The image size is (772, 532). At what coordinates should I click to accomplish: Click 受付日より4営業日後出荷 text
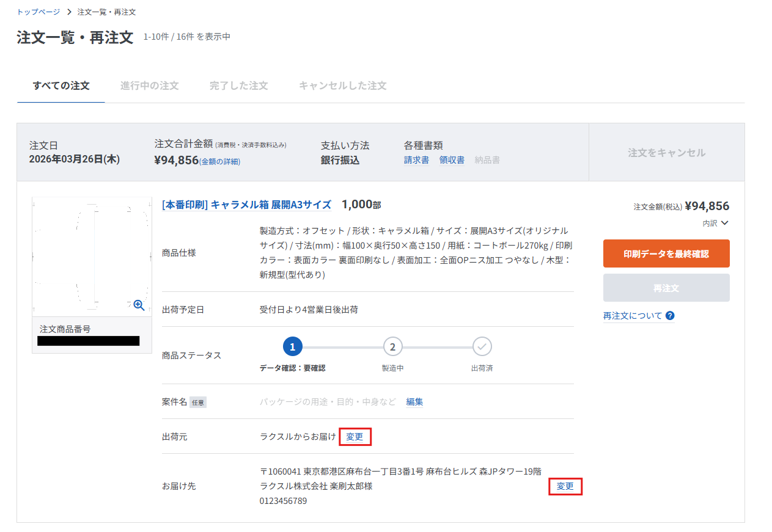click(309, 310)
